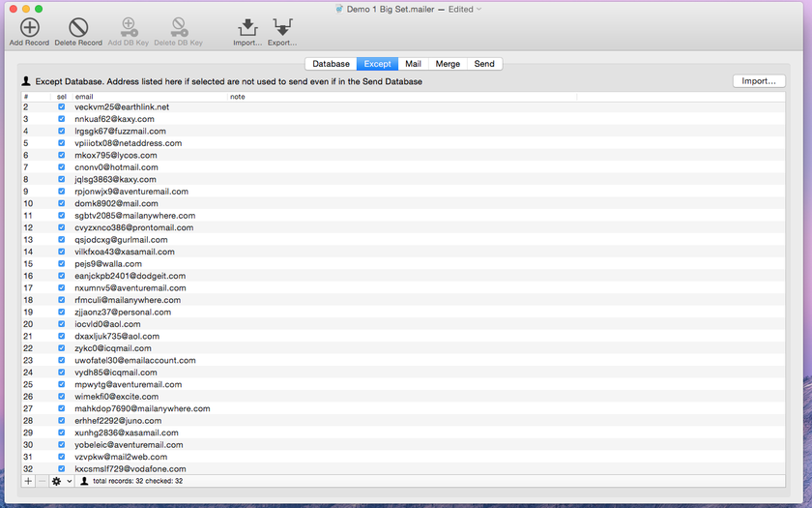Toggle the checkbox for domk8902@mail.com
Viewport: 812px width, 508px height.
(x=62, y=203)
